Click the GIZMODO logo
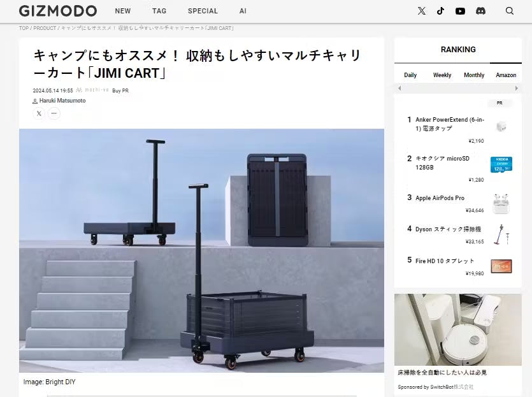 [58, 11]
